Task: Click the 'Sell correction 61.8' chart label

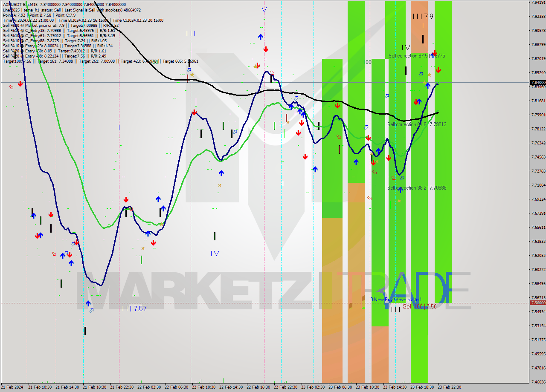Action: [417, 124]
